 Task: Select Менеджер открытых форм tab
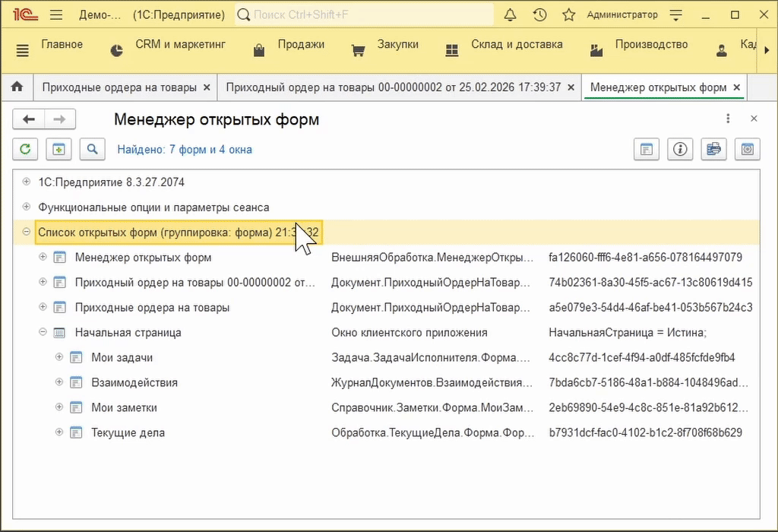point(659,87)
